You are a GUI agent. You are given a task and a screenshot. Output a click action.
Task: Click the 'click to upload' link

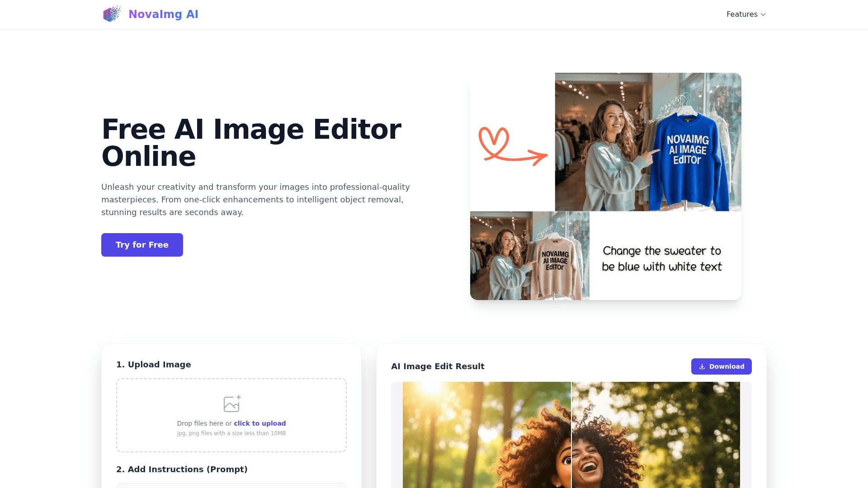coord(259,423)
